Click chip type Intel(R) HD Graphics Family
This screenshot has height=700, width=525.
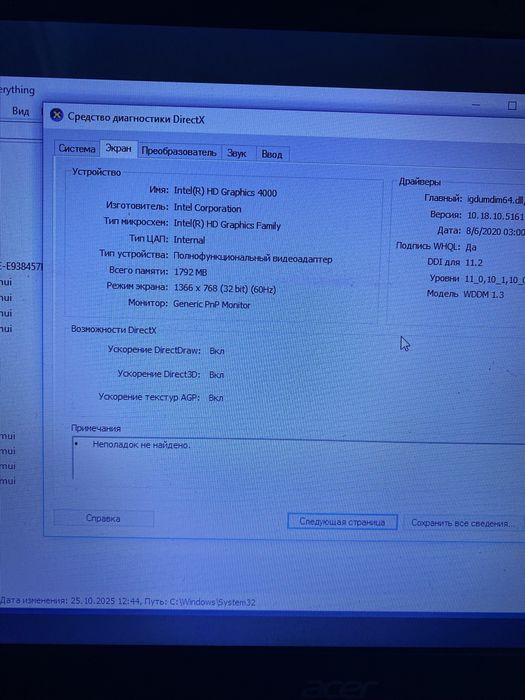[227, 225]
